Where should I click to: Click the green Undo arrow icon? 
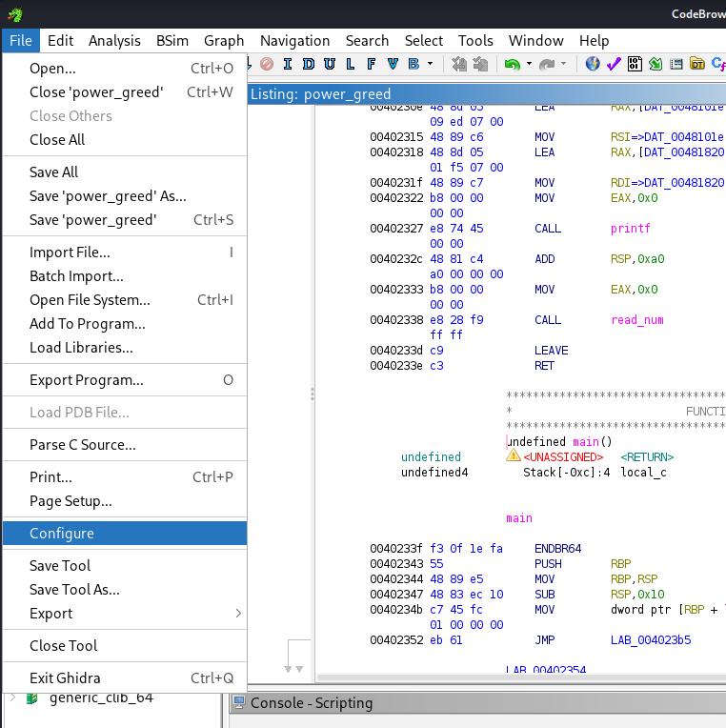click(512, 64)
